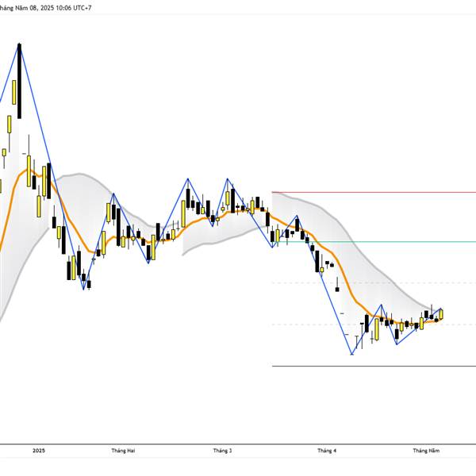Click the "Tháng Hai" time axis label
Screen dimensions: 476x476
(x=123, y=451)
